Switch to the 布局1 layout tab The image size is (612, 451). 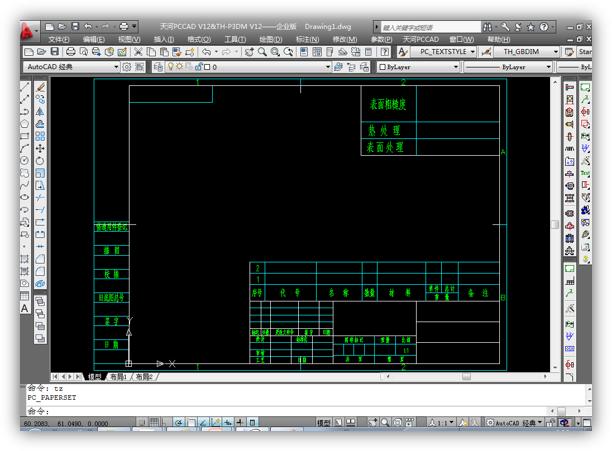[x=119, y=377]
